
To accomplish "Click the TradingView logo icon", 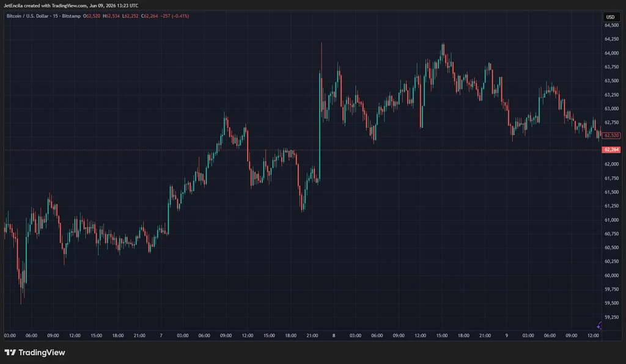I will (x=10, y=352).
